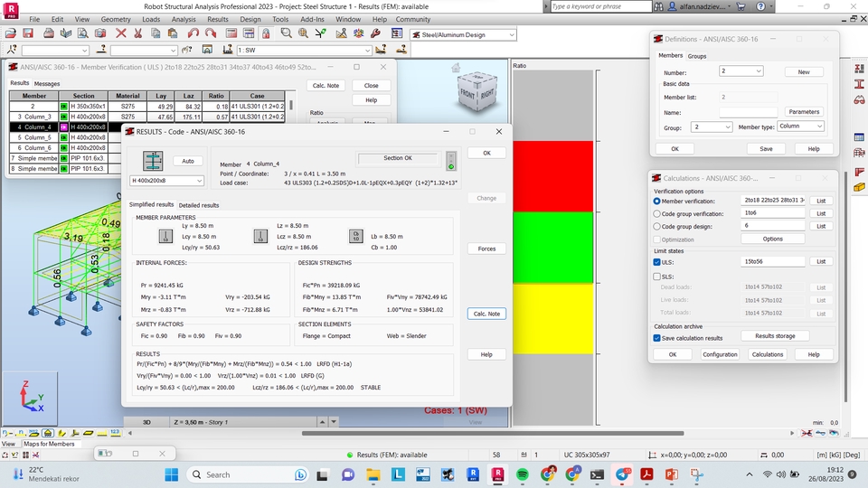This screenshot has width=868, height=488.
Task: Open Spotify from the Windows taskbar
Action: [522, 474]
